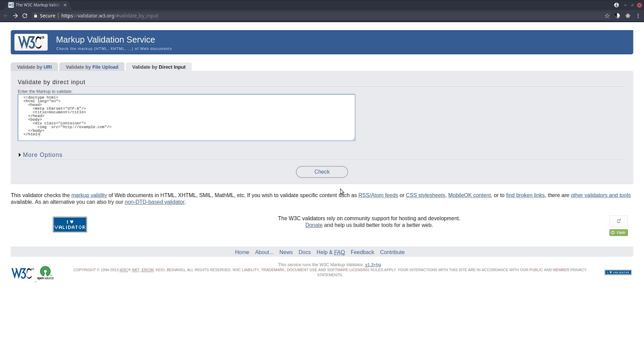Viewport: 644px width, 362px height.
Task: Click the resize handle of the textarea
Action: (x=353, y=139)
